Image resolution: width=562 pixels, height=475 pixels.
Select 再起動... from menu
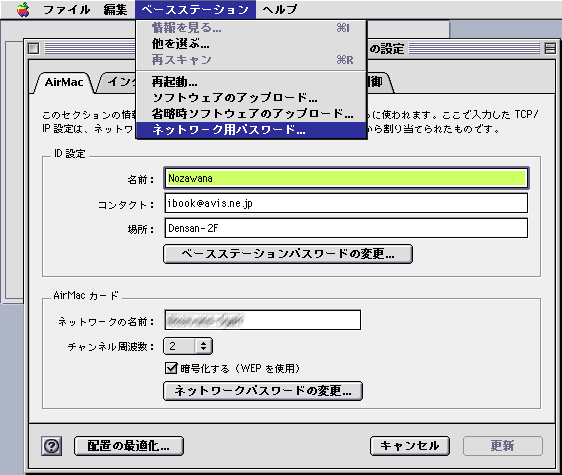(251, 82)
